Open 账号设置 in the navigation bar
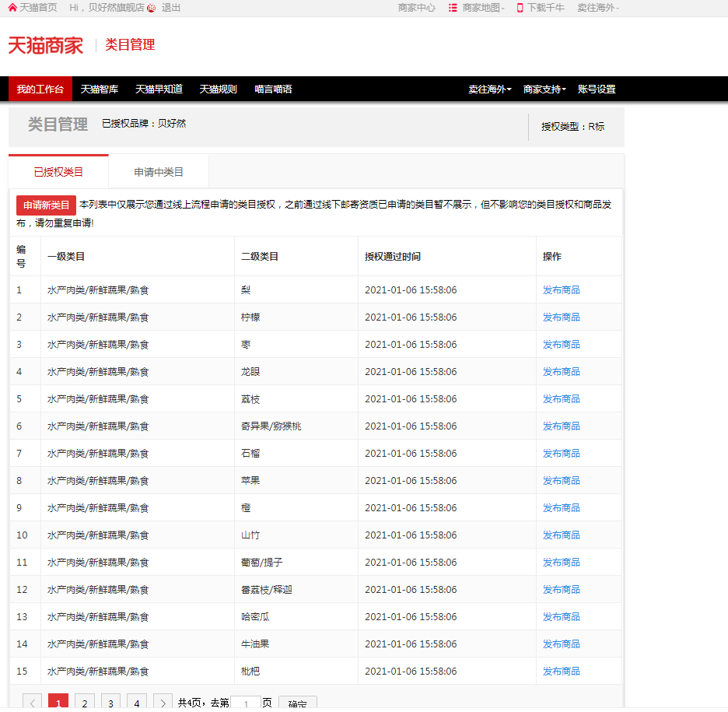The image size is (728, 712). coord(597,89)
